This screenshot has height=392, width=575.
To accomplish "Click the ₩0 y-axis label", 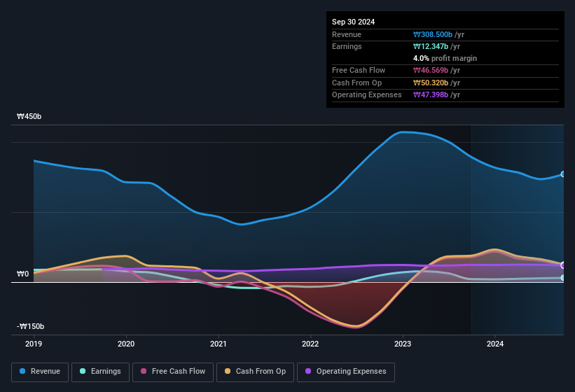I will tap(22, 274).
